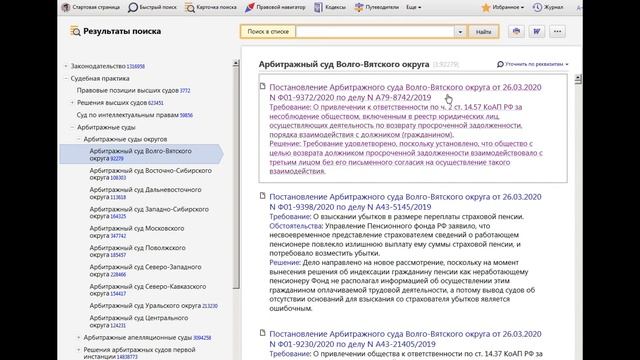Open Кодексы section
The image size is (640, 360).
(x=330, y=7)
